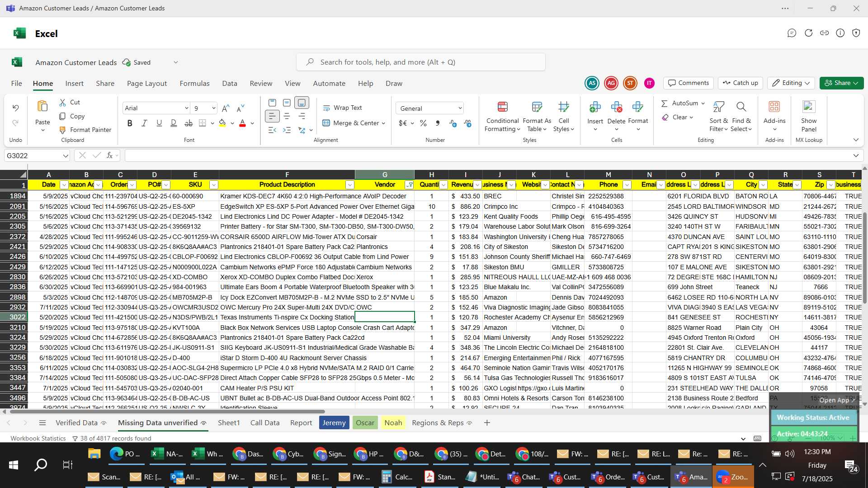Click the Comments button

coord(689,83)
